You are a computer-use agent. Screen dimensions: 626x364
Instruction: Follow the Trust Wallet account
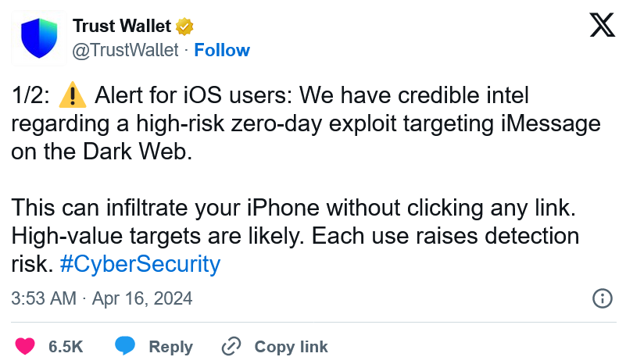coord(222,50)
